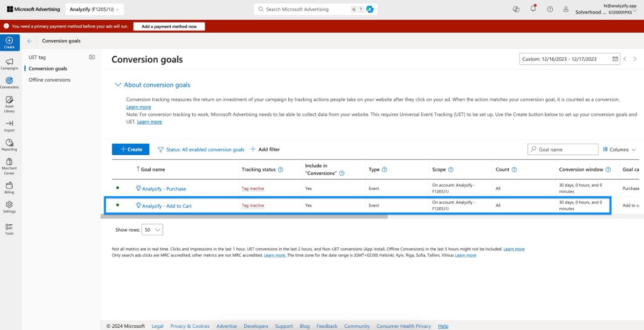
Task: Open the Developers footer link
Action: 256,326
